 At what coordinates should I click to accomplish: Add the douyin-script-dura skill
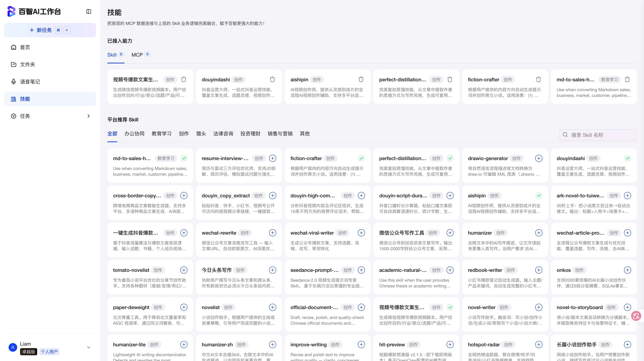coord(450,196)
